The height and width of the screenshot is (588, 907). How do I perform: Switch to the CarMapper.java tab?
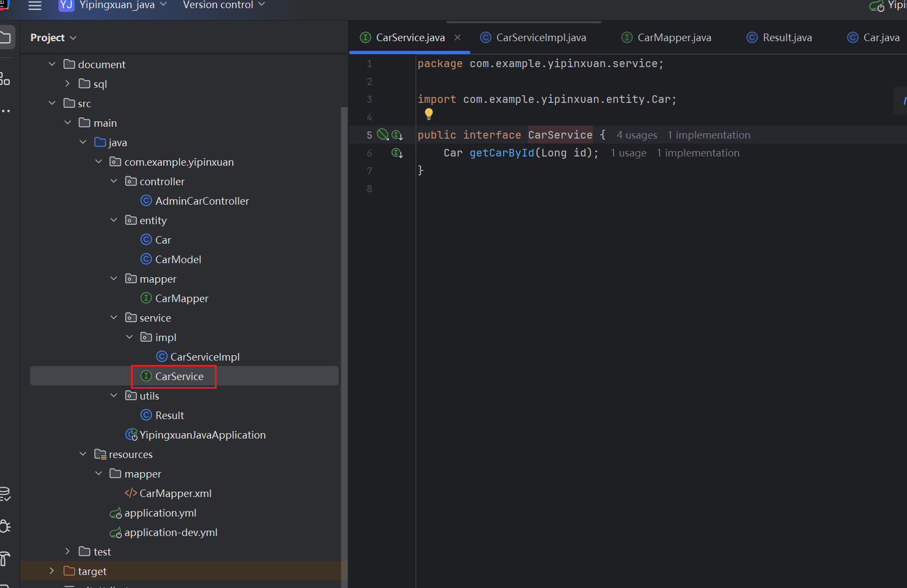click(x=674, y=37)
